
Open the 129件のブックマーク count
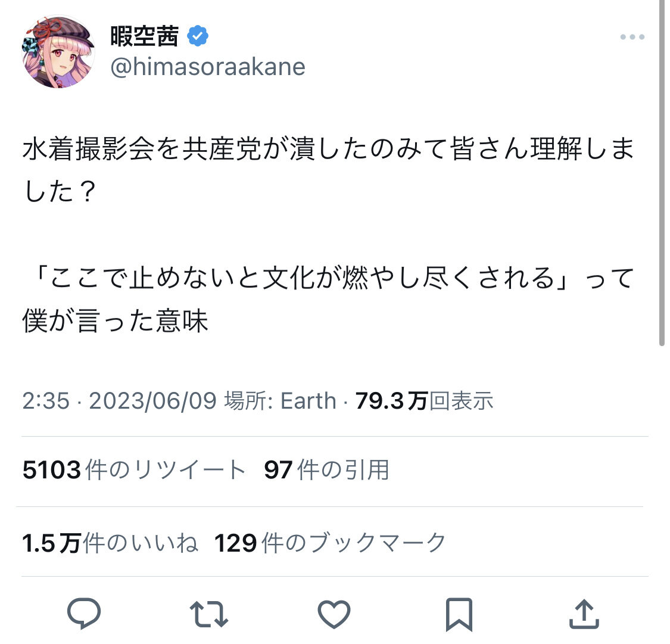(330, 543)
